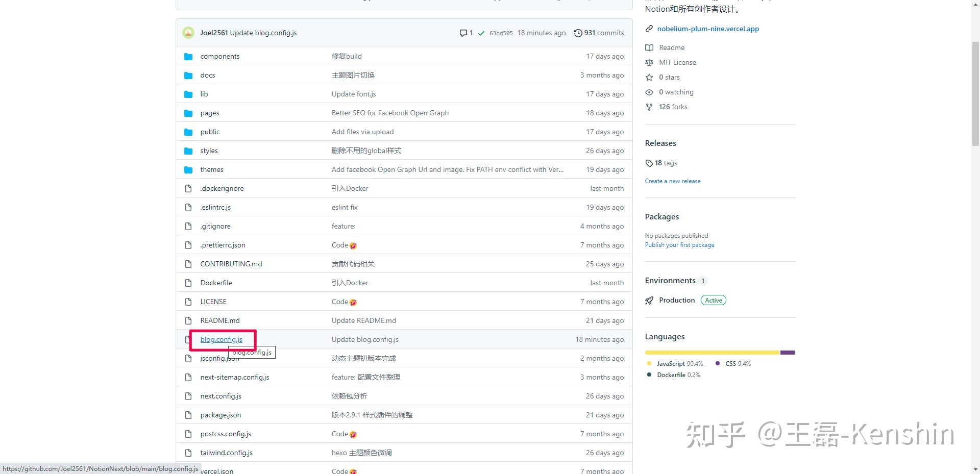Viewport: 980px width, 474px height.
Task: Click the .gitignore file icon
Action: (x=188, y=226)
